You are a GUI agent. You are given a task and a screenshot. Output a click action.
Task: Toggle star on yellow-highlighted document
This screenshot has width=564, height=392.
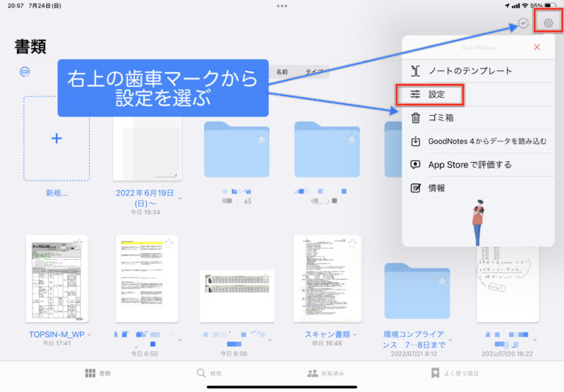tap(169, 244)
